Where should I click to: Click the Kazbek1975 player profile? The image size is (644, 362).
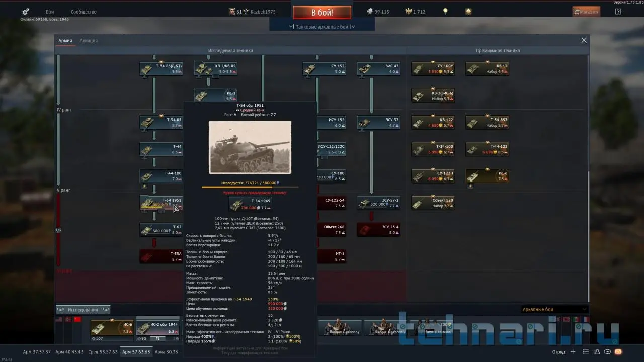[x=252, y=11]
